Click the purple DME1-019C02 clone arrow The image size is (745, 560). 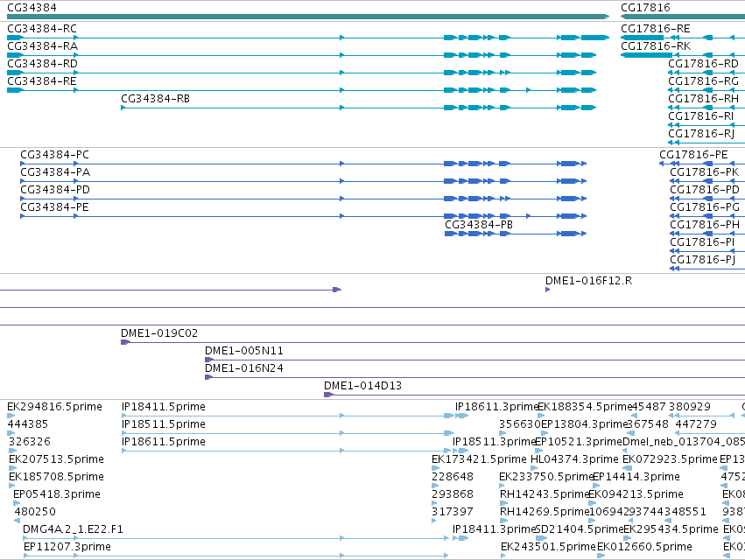125,342
